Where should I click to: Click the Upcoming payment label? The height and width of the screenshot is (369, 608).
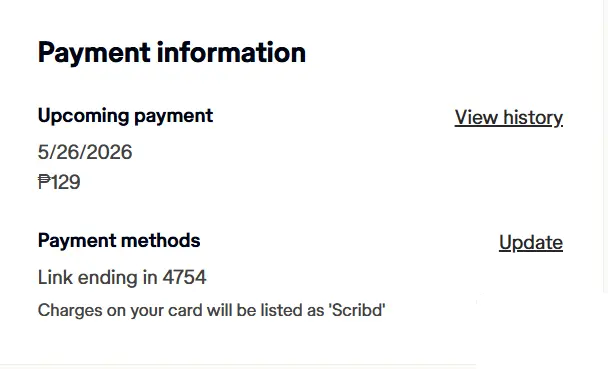click(125, 116)
